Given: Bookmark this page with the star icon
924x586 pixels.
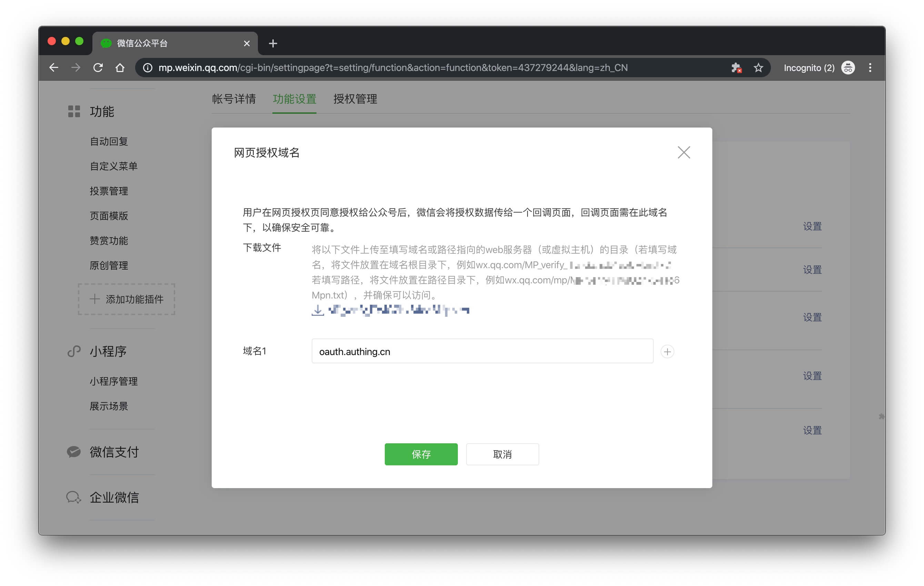Looking at the screenshot, I should [758, 68].
